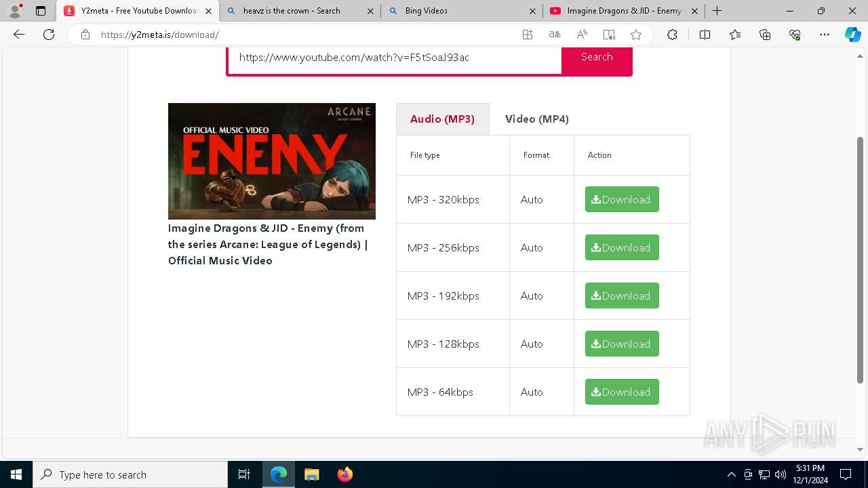The height and width of the screenshot is (488, 868).
Task: Open the apps available icon in address bar
Action: click(x=528, y=35)
